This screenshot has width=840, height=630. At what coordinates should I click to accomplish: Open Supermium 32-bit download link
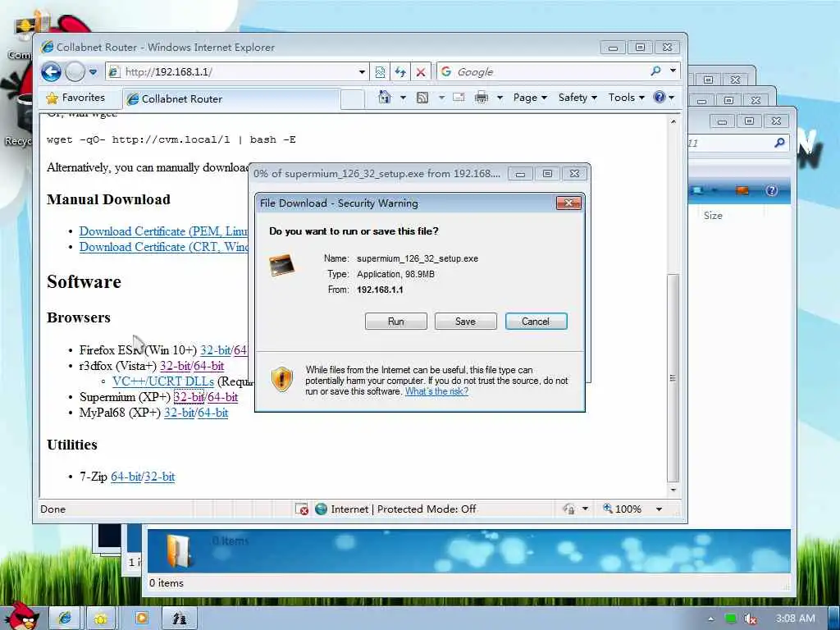tap(189, 397)
